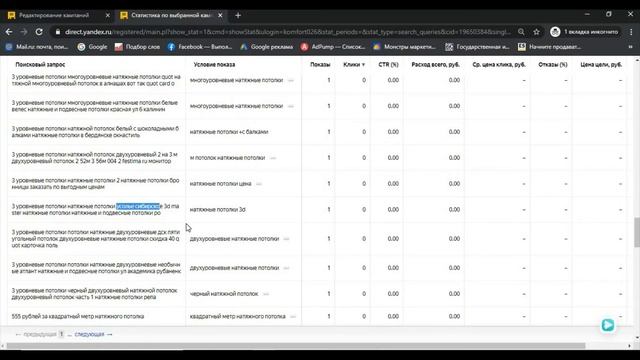Open Начните продавать bookmark
640x360 pixels.
(x=549, y=47)
